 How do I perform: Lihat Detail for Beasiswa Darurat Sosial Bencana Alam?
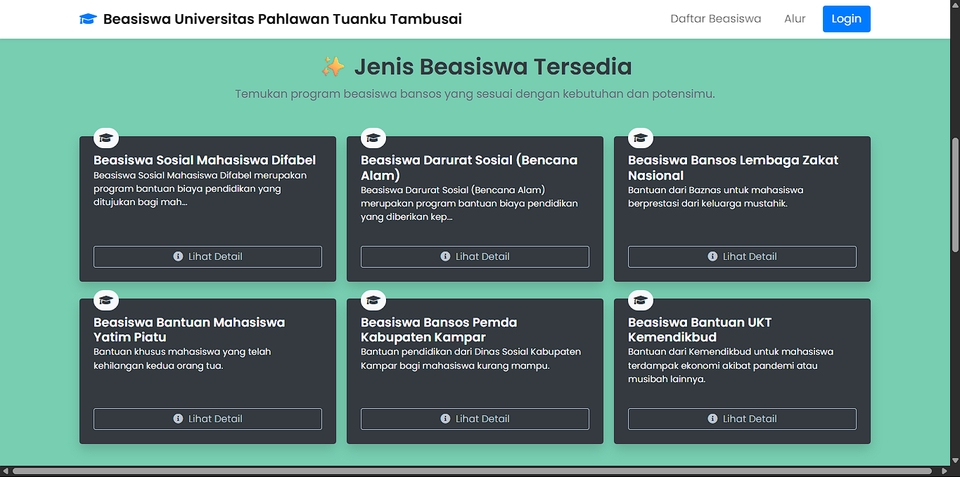click(475, 257)
